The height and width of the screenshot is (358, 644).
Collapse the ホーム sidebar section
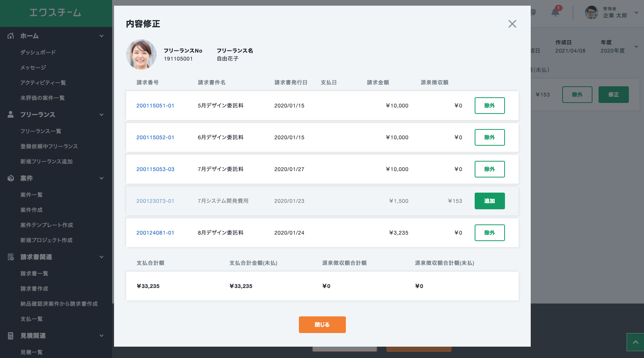102,36
